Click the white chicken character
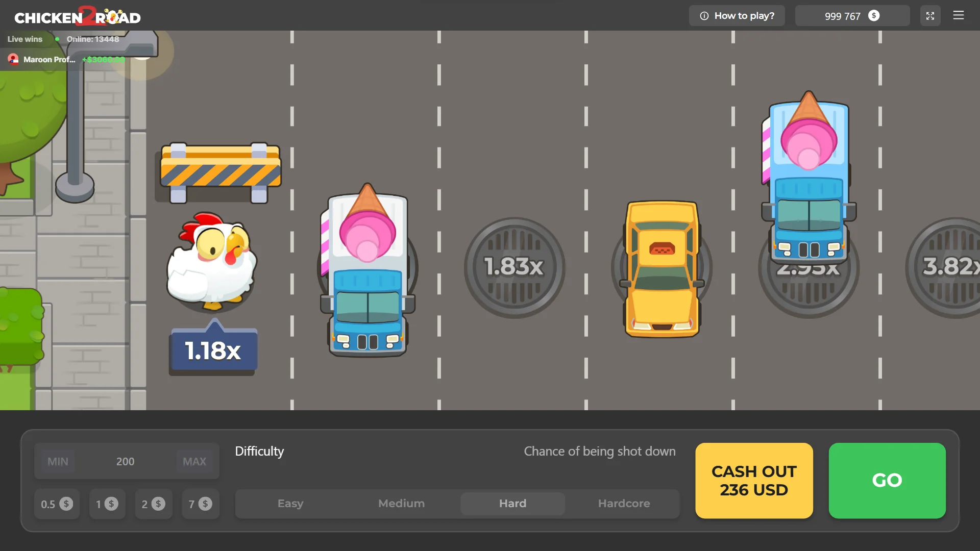The image size is (980, 551). click(212, 261)
